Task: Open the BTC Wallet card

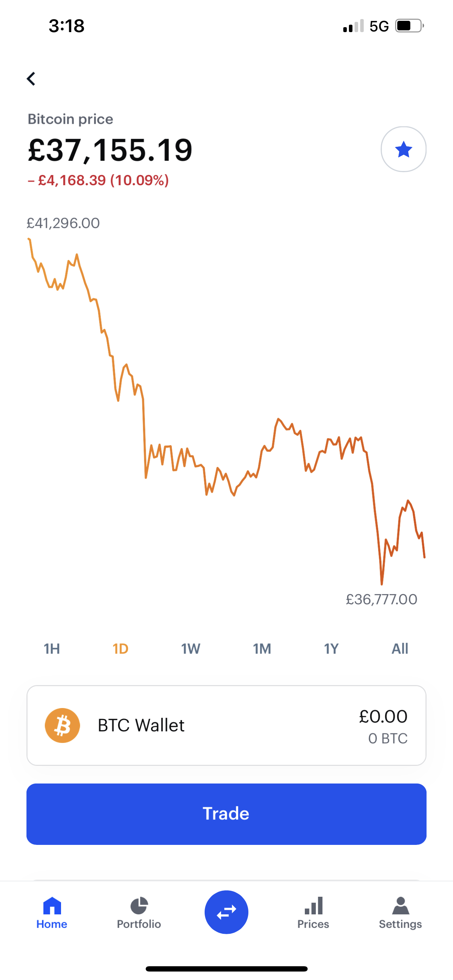Action: point(226,725)
